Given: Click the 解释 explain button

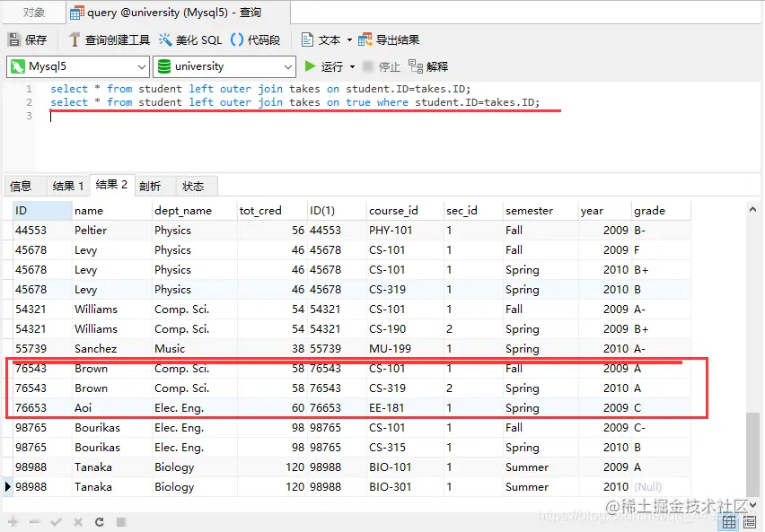Looking at the screenshot, I should (428, 66).
